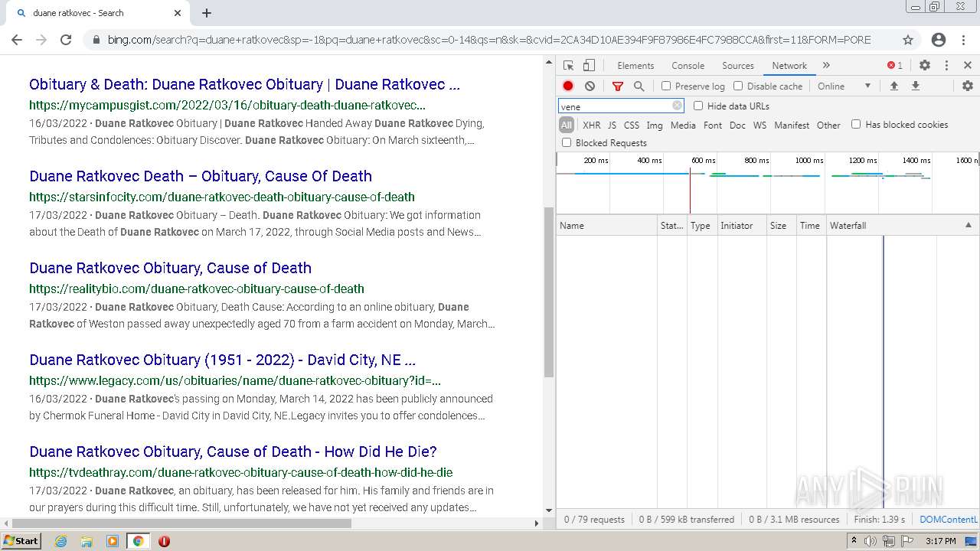Check the Hide data URLs option

coord(698,106)
